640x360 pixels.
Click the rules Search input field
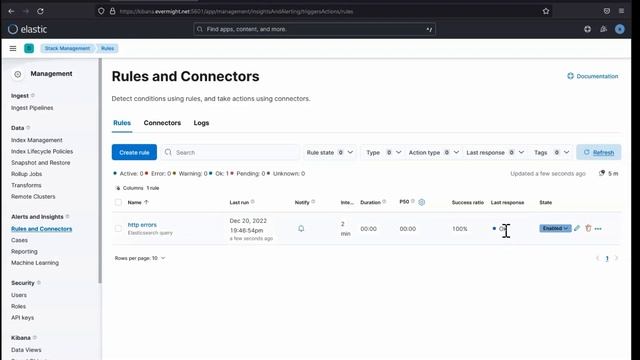click(x=231, y=152)
